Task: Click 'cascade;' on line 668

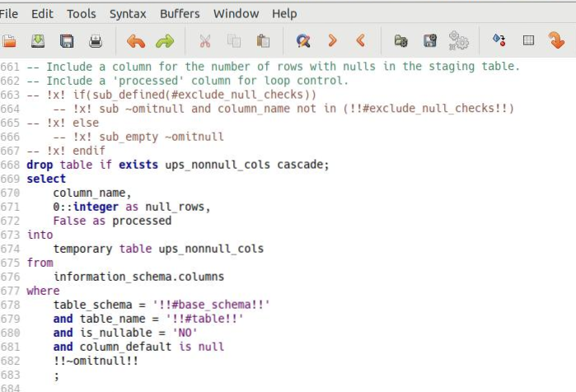Action: pyautogui.click(x=303, y=165)
